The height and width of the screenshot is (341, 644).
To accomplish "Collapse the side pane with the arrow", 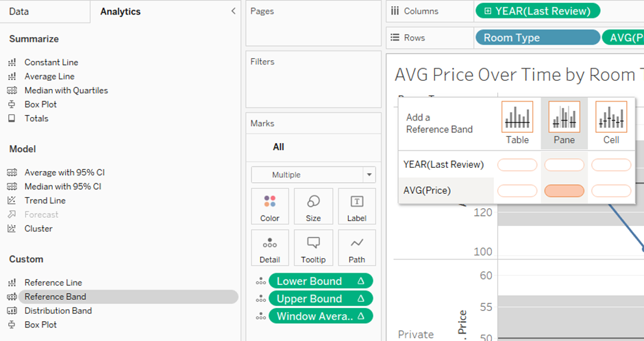I will pos(233,11).
